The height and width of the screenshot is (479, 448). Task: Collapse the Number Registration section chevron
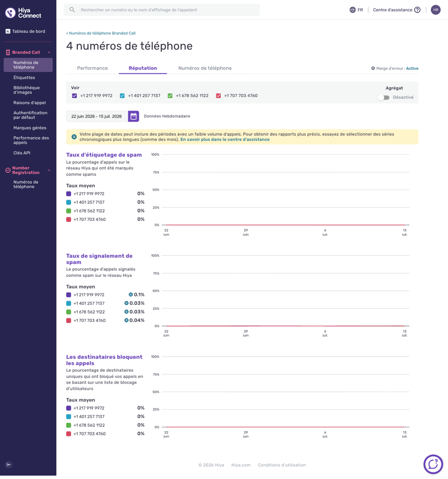[x=49, y=170]
